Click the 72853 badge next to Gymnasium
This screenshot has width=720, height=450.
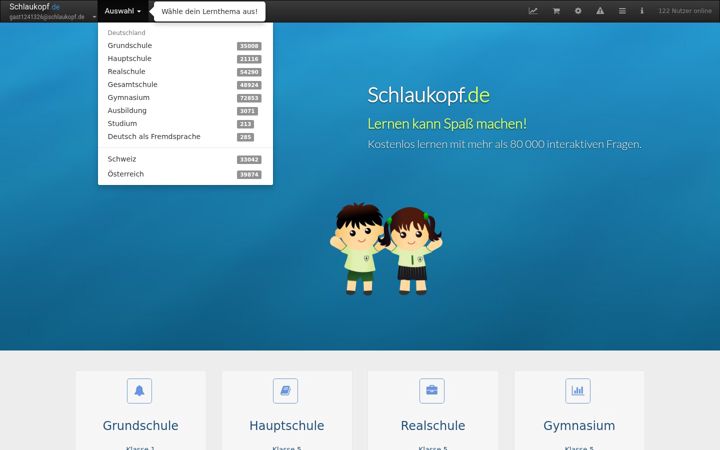pos(249,98)
